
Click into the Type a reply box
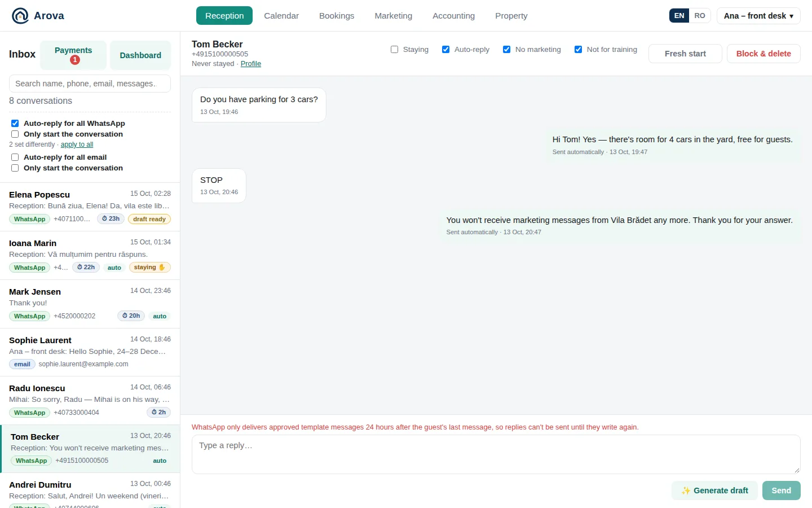(x=496, y=454)
